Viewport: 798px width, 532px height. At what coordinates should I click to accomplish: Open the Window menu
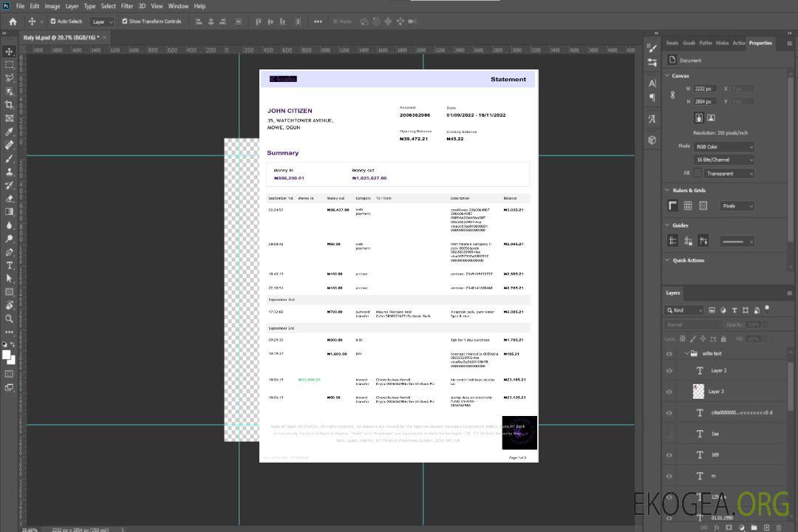[x=178, y=6]
